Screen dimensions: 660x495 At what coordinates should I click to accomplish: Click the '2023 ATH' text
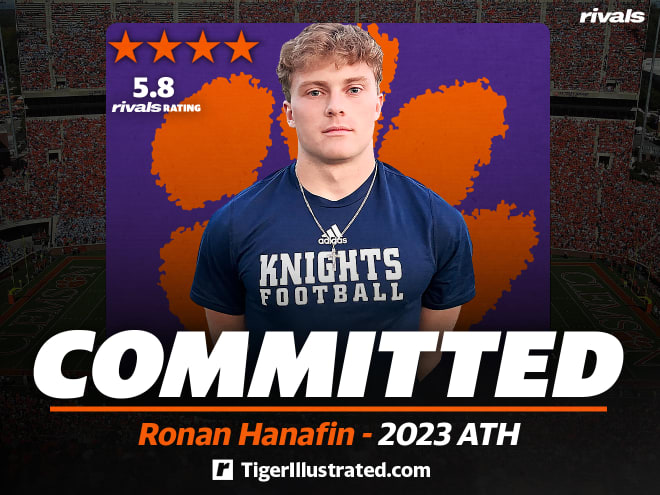coord(449,434)
